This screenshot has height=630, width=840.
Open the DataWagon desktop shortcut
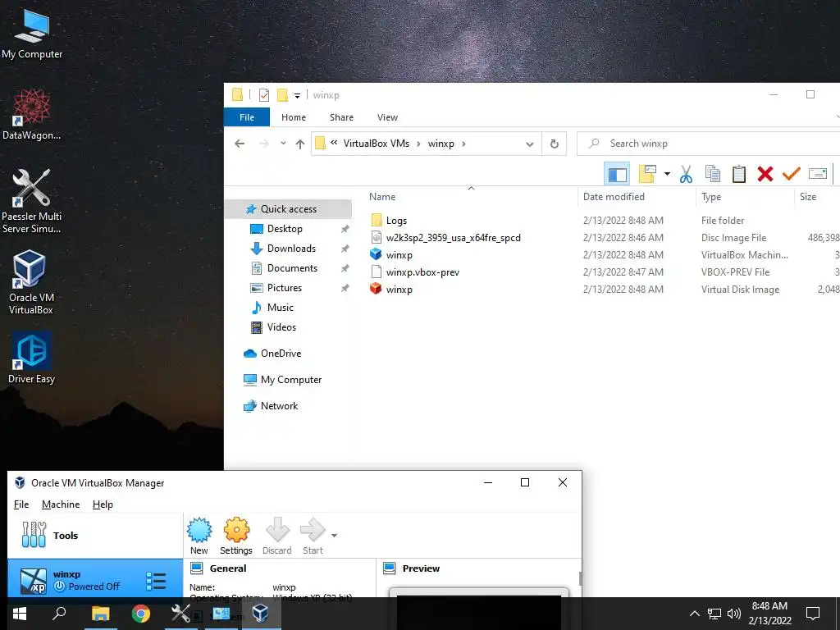[x=32, y=115]
